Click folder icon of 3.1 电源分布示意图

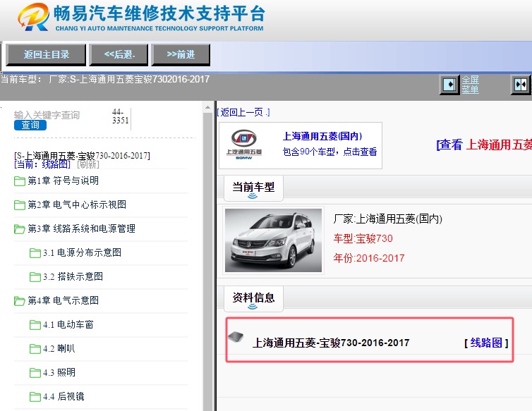[35, 253]
